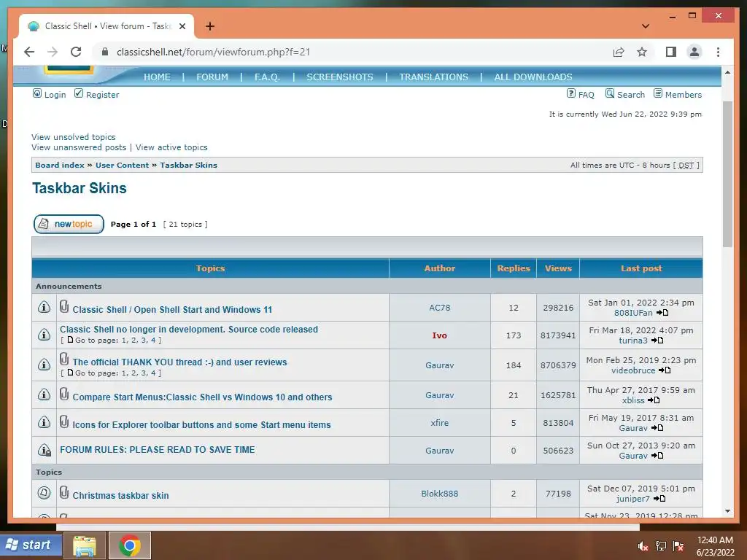Viewport: 747px width, 560px height.
Task: Jump to last post by 808IUFan
Action: [x=662, y=313]
